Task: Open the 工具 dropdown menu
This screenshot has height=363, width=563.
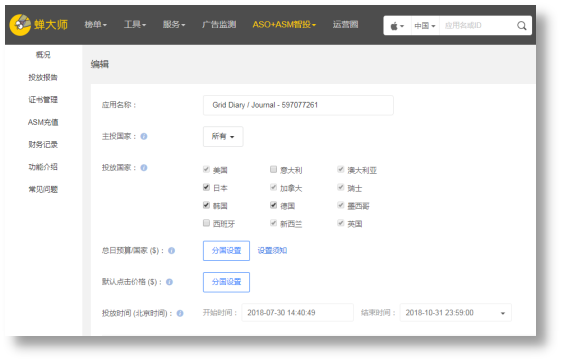Action: point(135,24)
